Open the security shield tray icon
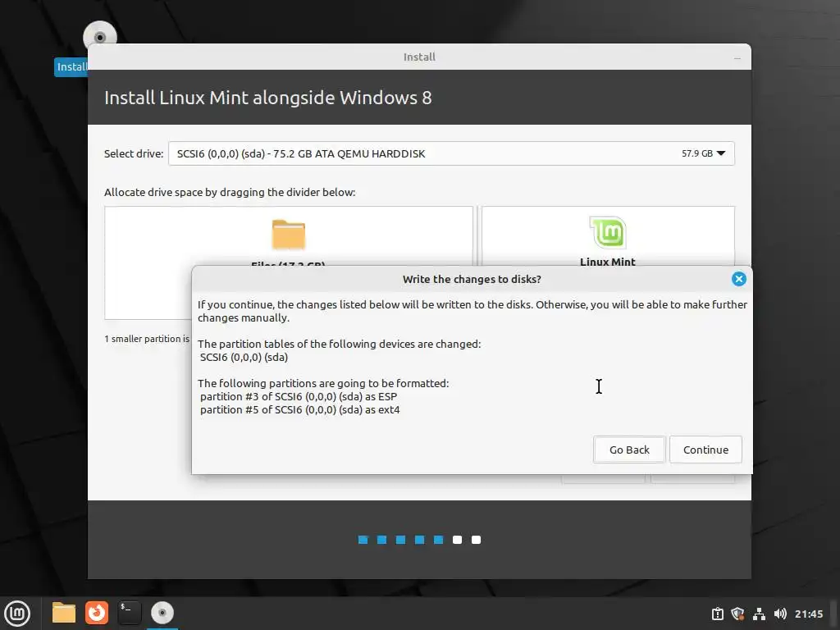 click(737, 614)
